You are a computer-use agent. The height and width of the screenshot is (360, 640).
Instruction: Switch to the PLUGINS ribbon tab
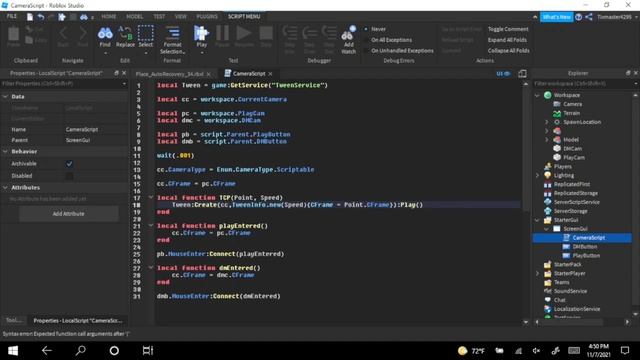(x=207, y=17)
